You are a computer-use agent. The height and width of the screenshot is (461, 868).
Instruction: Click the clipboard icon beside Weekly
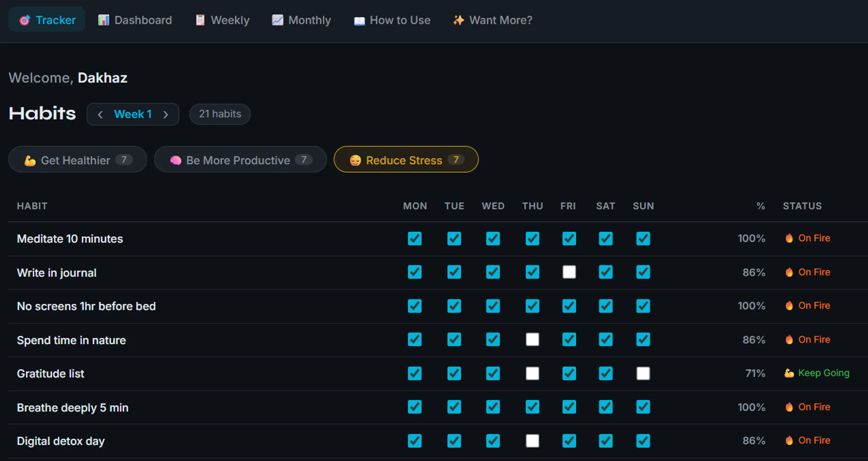pos(200,20)
